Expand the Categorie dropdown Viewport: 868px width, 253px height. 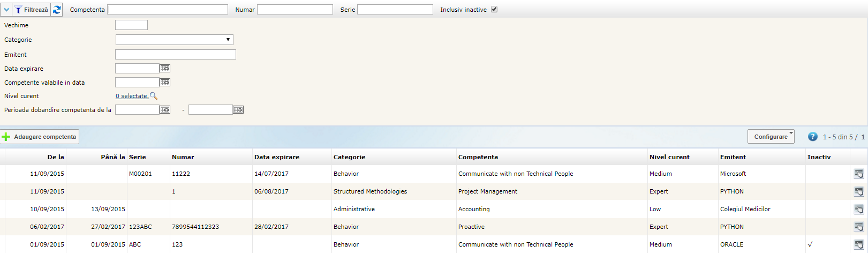tap(175, 40)
